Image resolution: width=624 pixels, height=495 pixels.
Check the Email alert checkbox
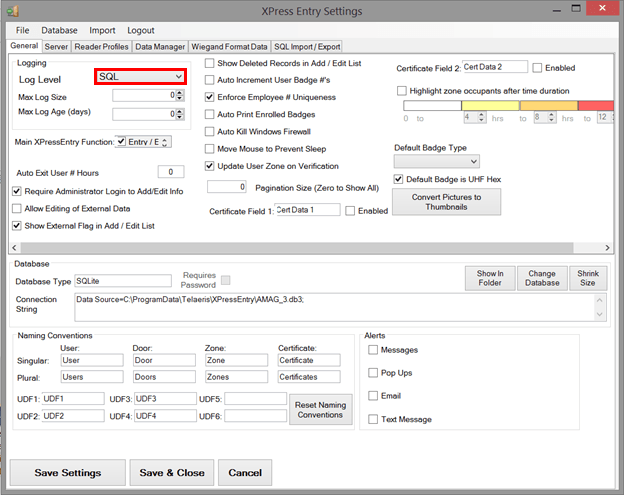tap(373, 396)
